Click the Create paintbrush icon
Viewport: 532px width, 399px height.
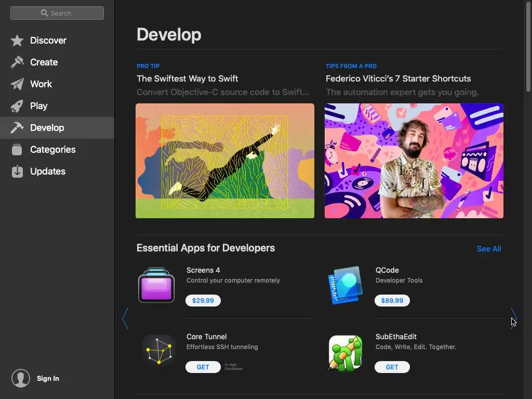click(17, 62)
